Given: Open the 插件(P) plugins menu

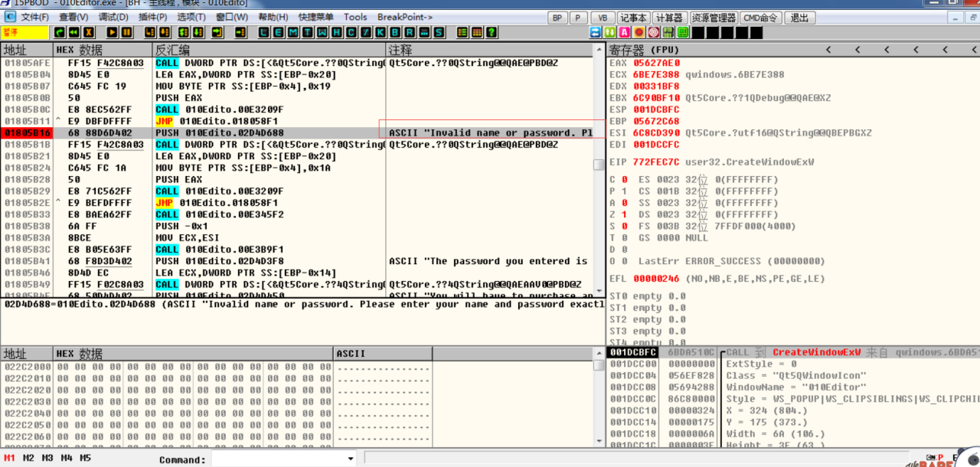Looking at the screenshot, I should [x=153, y=17].
